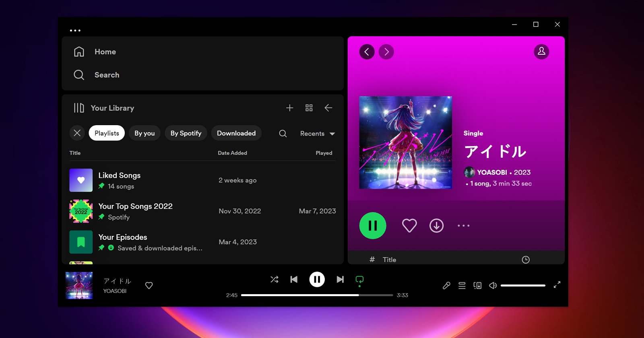Click the Search magnifier icon in sidebar
The image size is (644, 338).
point(79,75)
